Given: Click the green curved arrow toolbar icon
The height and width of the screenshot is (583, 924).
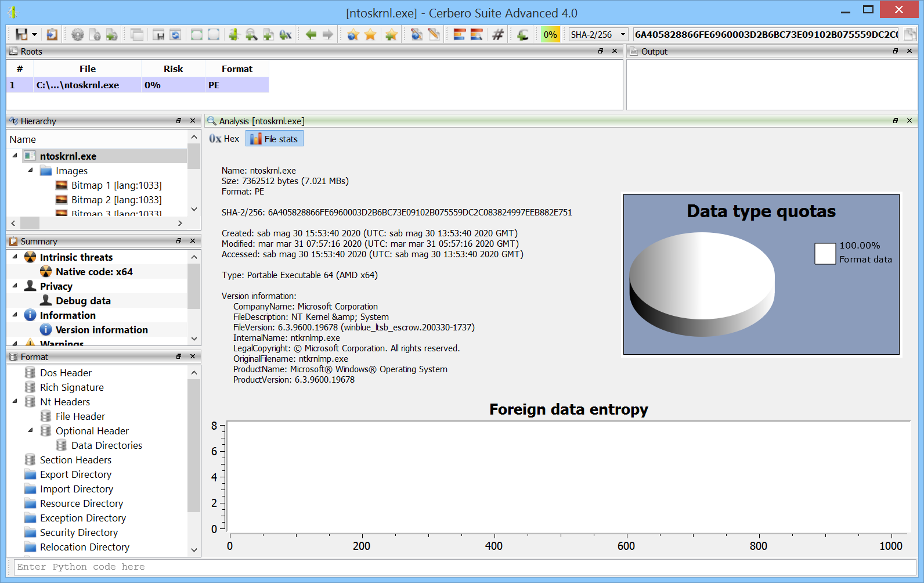Looking at the screenshot, I should pos(523,34).
